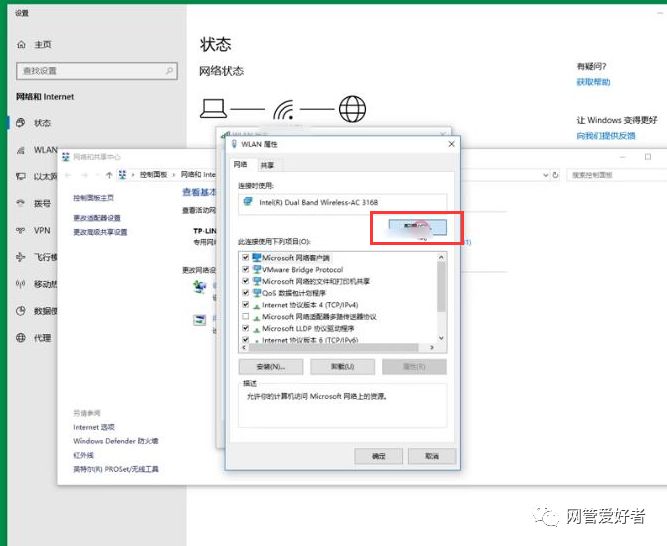Click the Uninstall (U) button
Image resolution: width=667 pixels, height=546 pixels.
click(342, 367)
